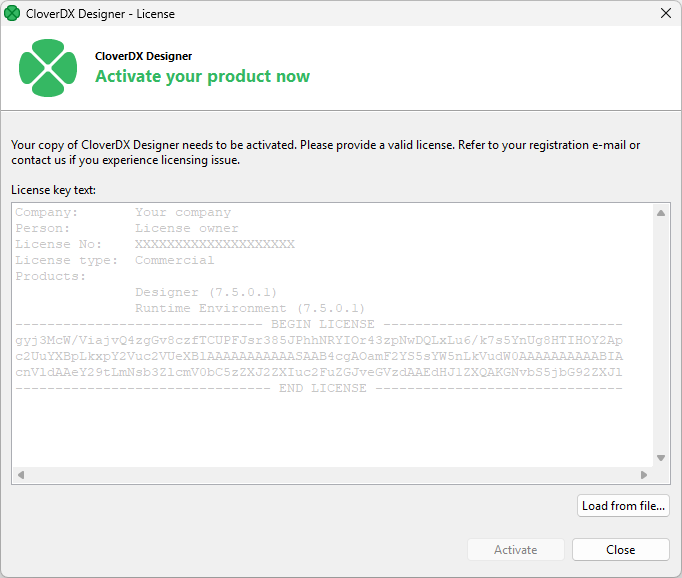Viewport: 682px width, 578px height.
Task: Click the 'BEGIN LICENSE' placeholder line
Action: pos(319,324)
